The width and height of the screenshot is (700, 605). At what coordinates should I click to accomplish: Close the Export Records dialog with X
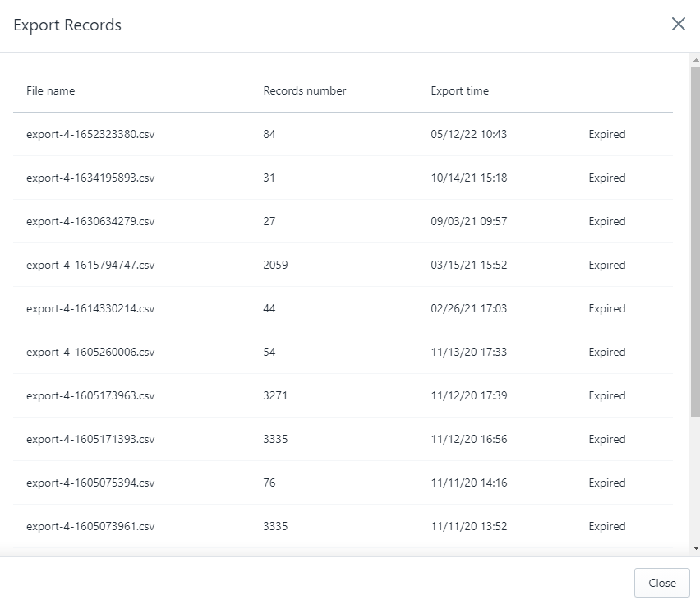678,24
